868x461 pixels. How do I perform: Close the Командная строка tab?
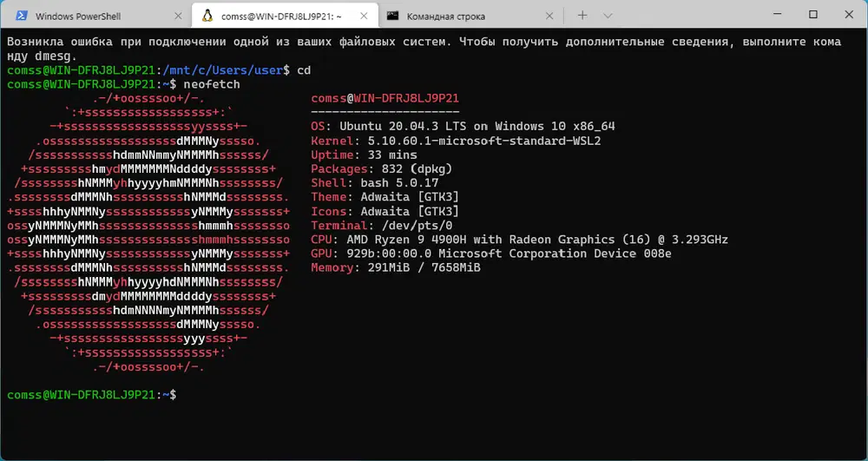click(x=549, y=16)
